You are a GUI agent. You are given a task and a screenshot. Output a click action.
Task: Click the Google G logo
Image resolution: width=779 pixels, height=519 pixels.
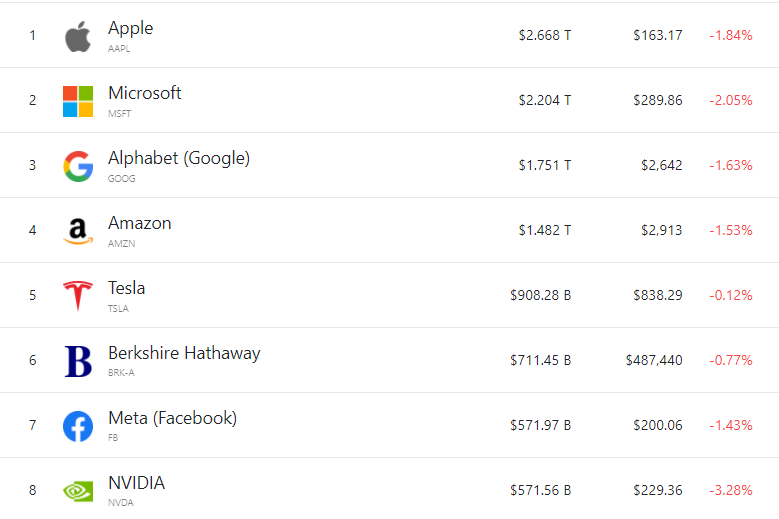click(x=78, y=166)
